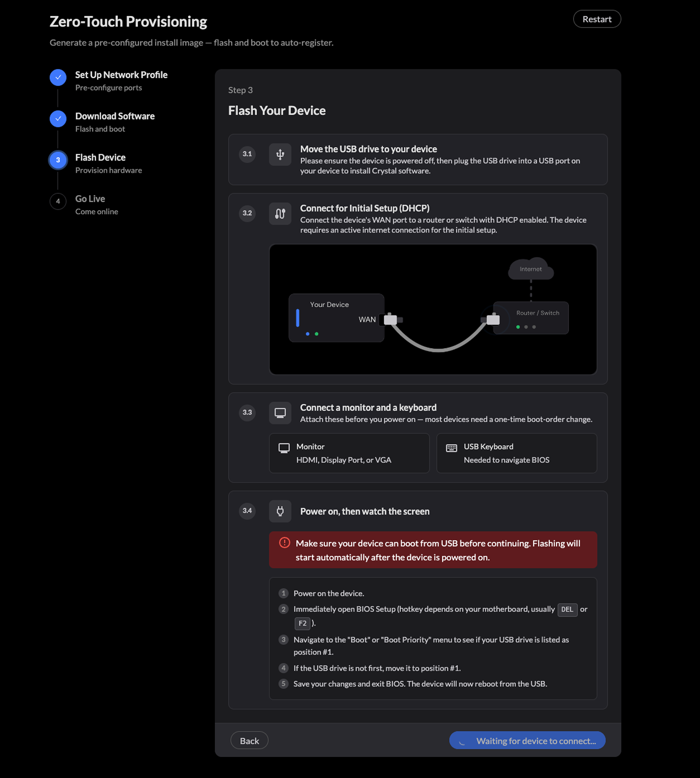This screenshot has height=778, width=700.
Task: Open the Set Up Network Profile step
Action: [121, 75]
